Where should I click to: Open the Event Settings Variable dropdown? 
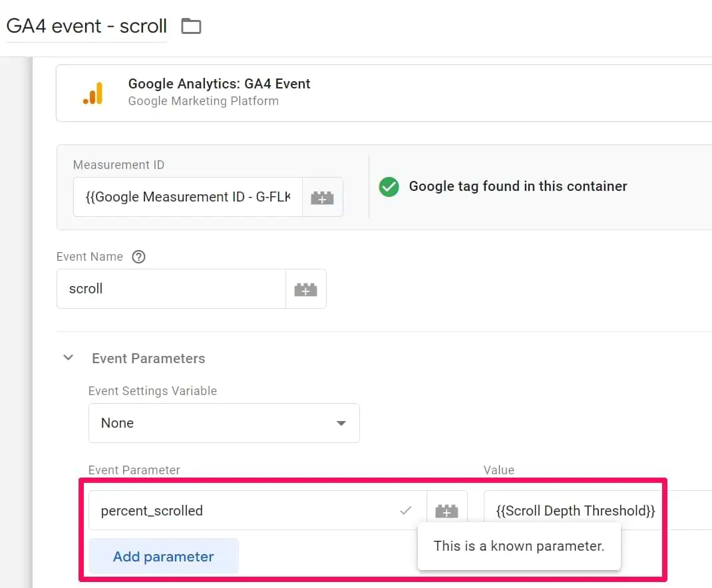point(224,423)
